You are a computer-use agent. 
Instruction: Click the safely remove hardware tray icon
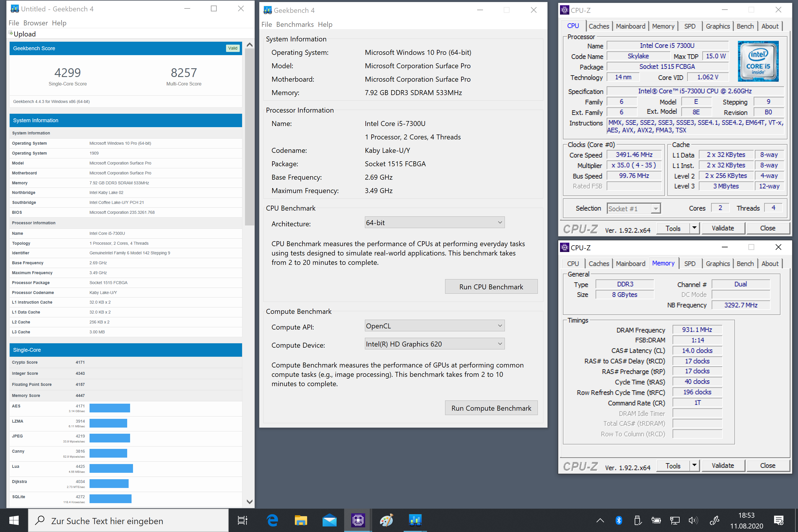(x=637, y=520)
